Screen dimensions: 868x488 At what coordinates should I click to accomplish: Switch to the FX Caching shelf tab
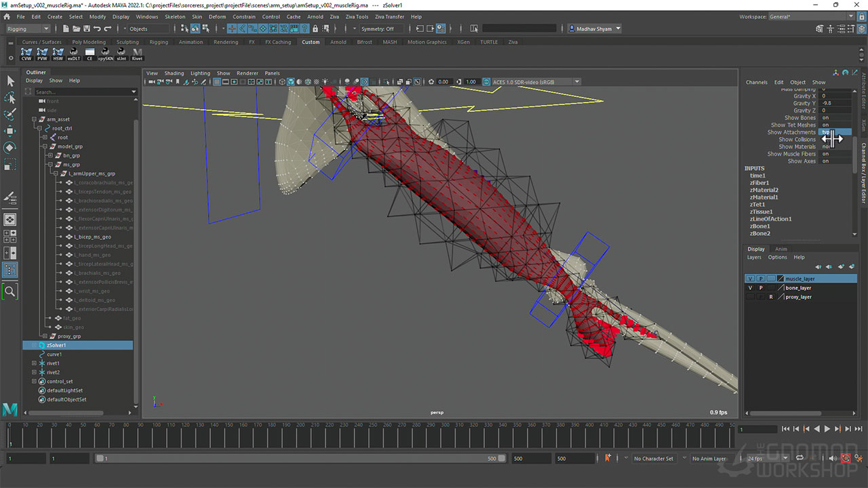coord(277,42)
